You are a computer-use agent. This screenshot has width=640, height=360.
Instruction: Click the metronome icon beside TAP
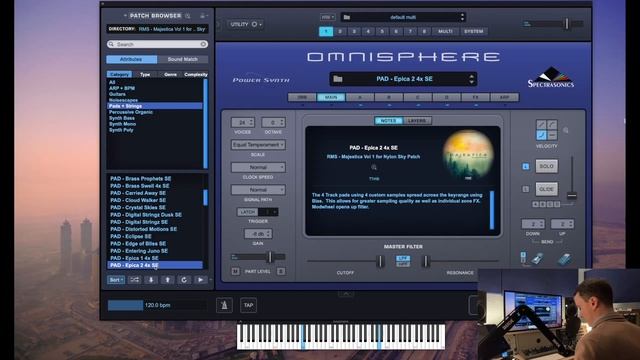coord(224,305)
